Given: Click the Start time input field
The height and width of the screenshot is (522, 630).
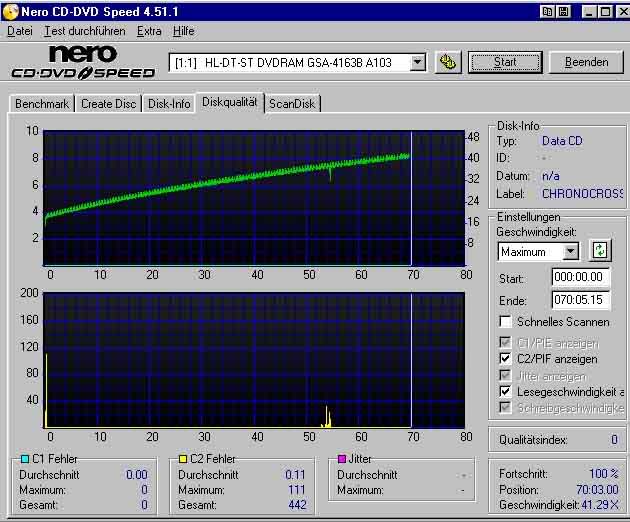Looking at the screenshot, I should click(x=581, y=277).
